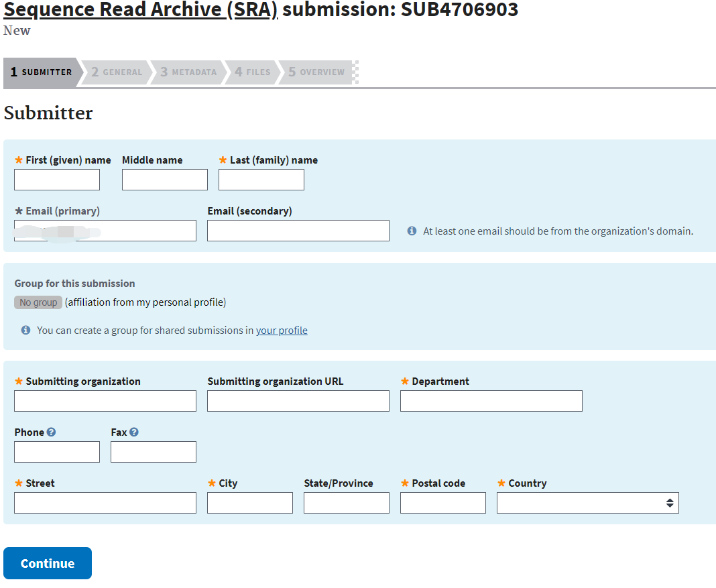Go to the 3 Metadata step
Image resolution: width=716 pixels, height=588 pixels.
(188, 72)
